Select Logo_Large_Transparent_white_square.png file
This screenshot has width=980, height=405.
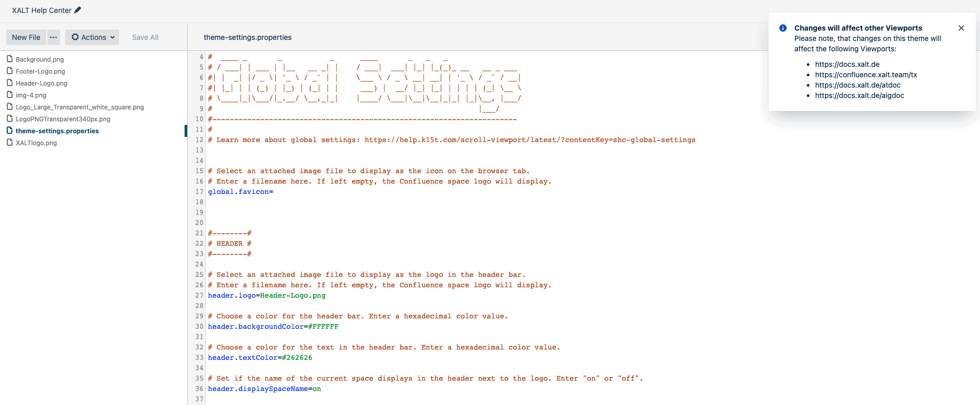pyautogui.click(x=80, y=107)
